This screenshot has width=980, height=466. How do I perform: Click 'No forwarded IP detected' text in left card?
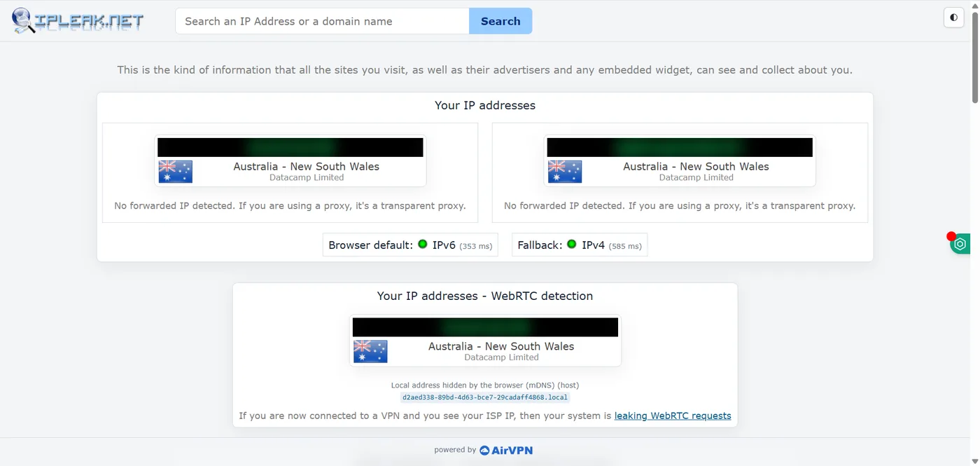pos(290,206)
